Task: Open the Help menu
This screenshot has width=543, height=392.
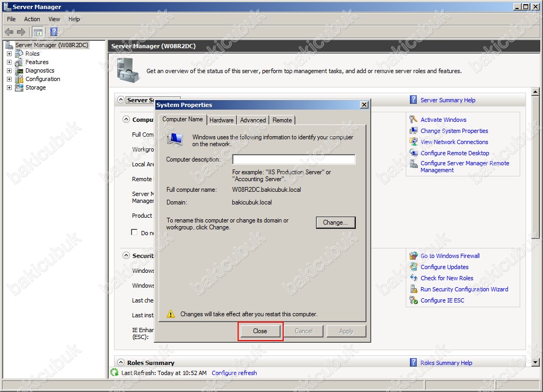Action: click(x=74, y=19)
